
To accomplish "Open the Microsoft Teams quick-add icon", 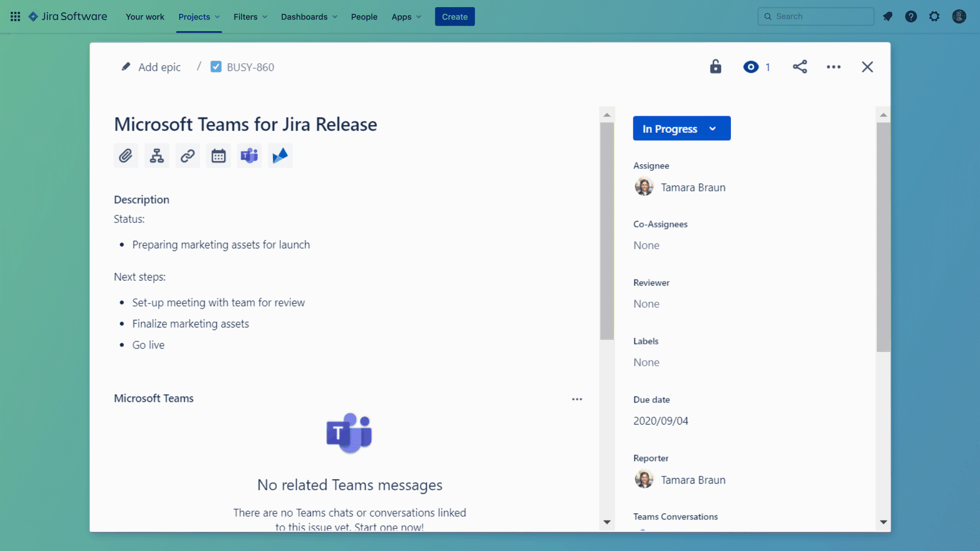I will [249, 156].
